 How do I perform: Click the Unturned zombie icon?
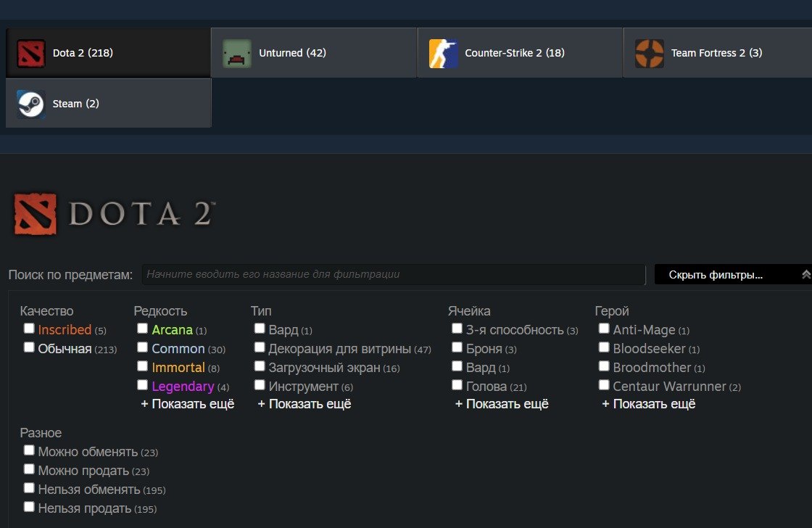pyautogui.click(x=236, y=54)
